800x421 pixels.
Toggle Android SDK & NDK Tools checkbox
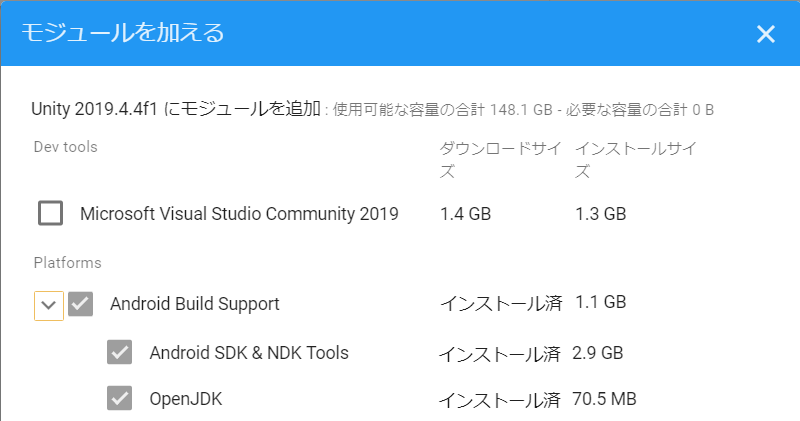pyautogui.click(x=119, y=352)
